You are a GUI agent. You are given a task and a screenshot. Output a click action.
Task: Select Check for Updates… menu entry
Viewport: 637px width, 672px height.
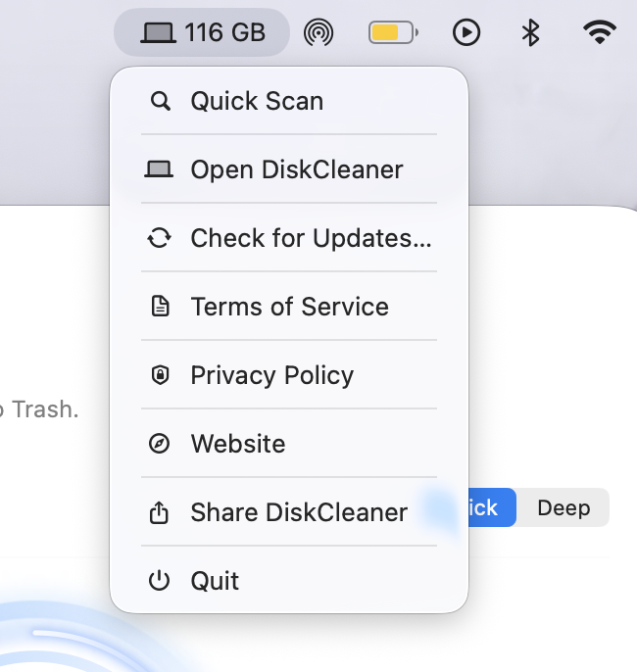pos(289,238)
